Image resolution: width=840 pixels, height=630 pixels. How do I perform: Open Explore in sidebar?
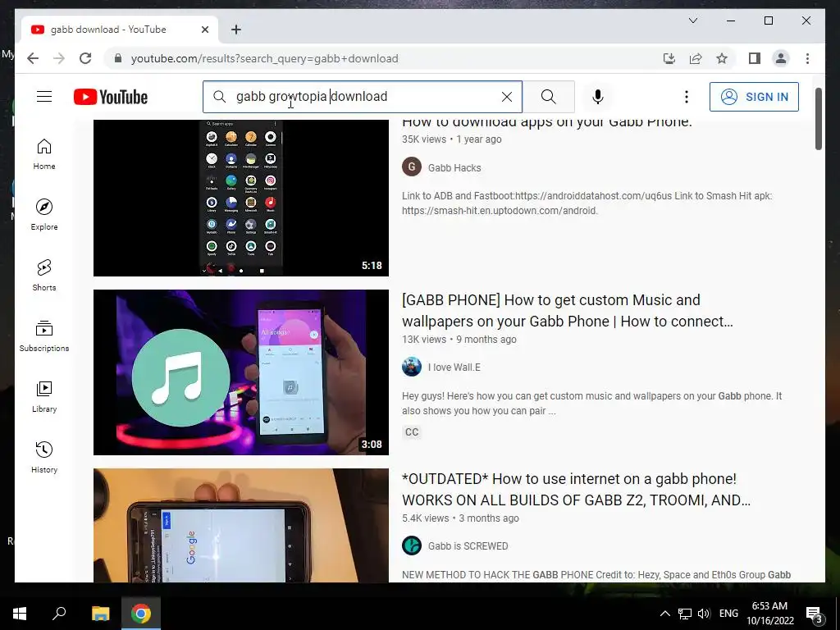[x=44, y=215]
